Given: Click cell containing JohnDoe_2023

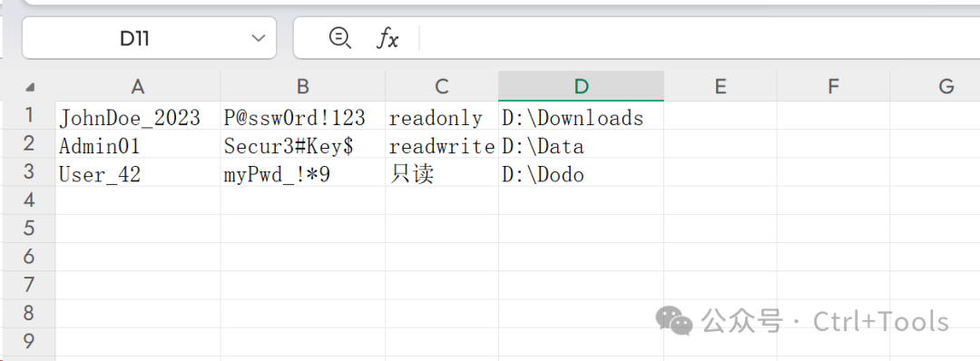Looking at the screenshot, I should pos(138,115).
